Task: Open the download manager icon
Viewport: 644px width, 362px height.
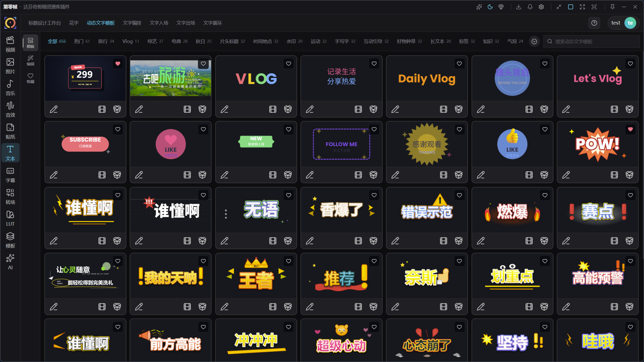Action: click(x=518, y=7)
